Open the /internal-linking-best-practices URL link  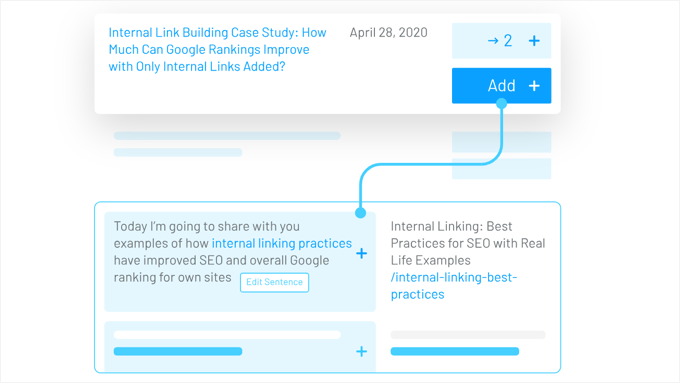pos(454,286)
